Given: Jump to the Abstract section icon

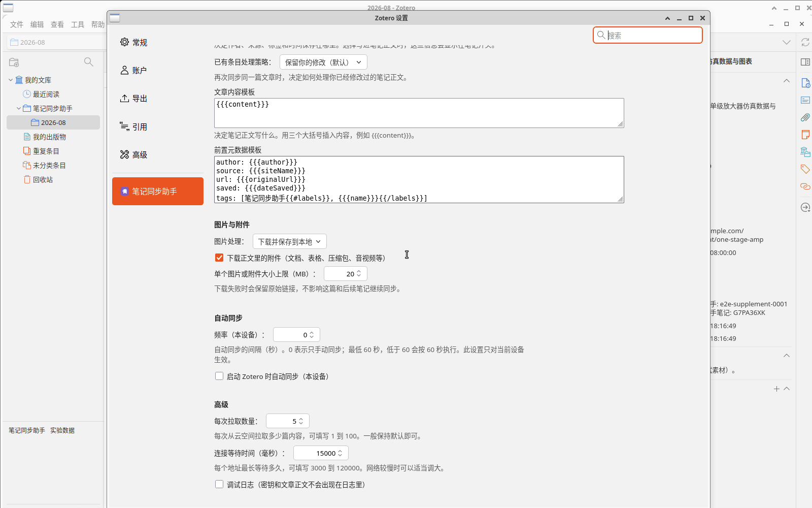Looking at the screenshot, I should (x=805, y=100).
